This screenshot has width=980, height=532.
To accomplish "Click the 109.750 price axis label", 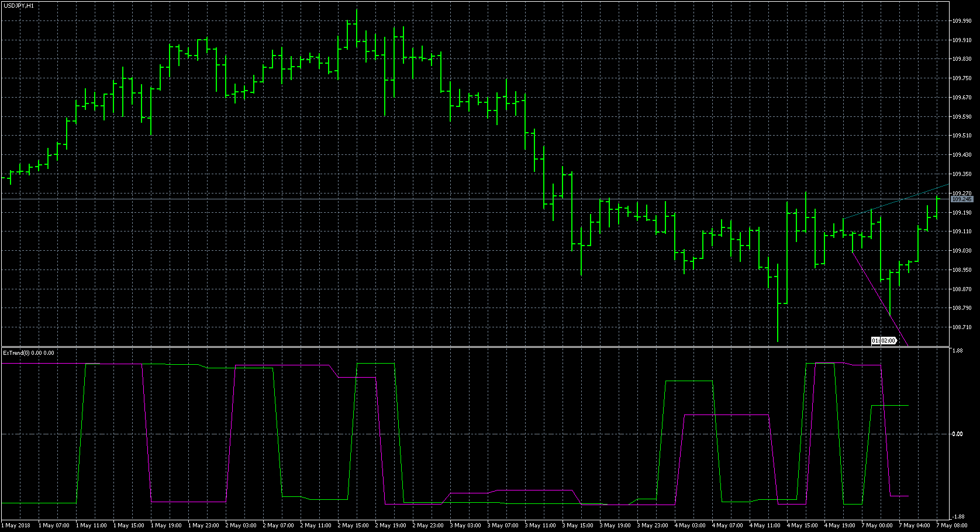I will (x=962, y=78).
